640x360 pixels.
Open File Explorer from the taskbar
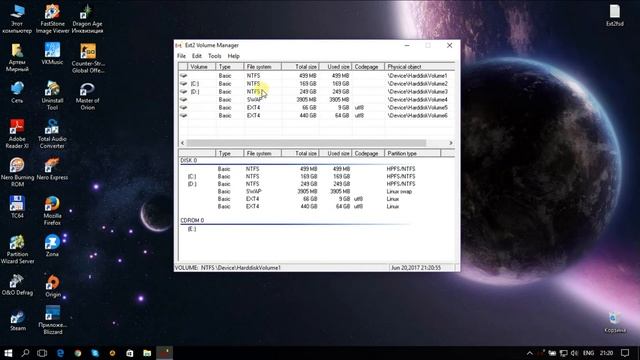pyautogui.click(x=147, y=353)
